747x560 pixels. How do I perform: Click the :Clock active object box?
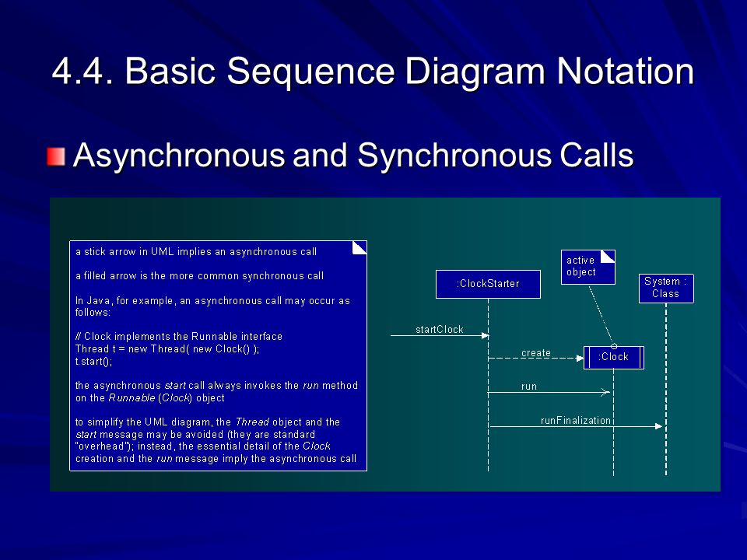coord(614,358)
